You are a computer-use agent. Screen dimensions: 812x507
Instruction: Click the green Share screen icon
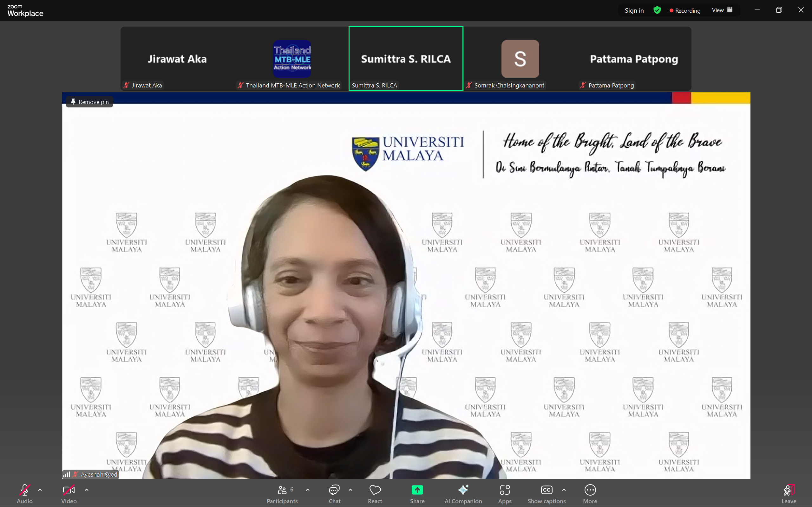click(x=417, y=490)
